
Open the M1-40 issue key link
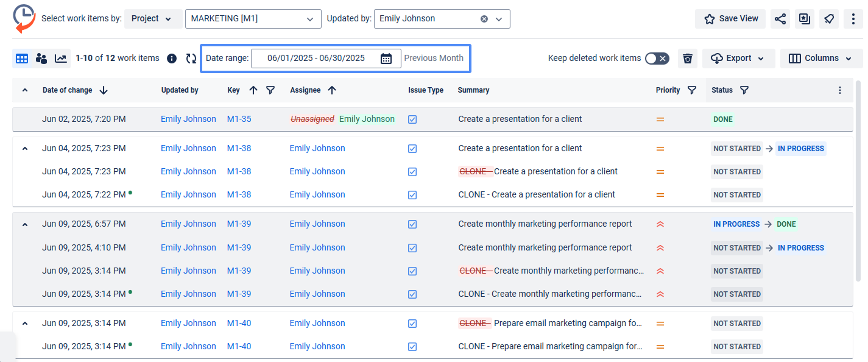click(x=239, y=323)
